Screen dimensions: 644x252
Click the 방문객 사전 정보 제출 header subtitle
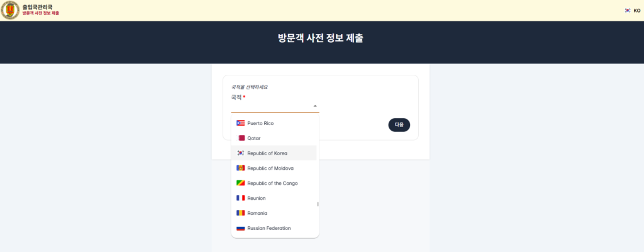pyautogui.click(x=41, y=14)
